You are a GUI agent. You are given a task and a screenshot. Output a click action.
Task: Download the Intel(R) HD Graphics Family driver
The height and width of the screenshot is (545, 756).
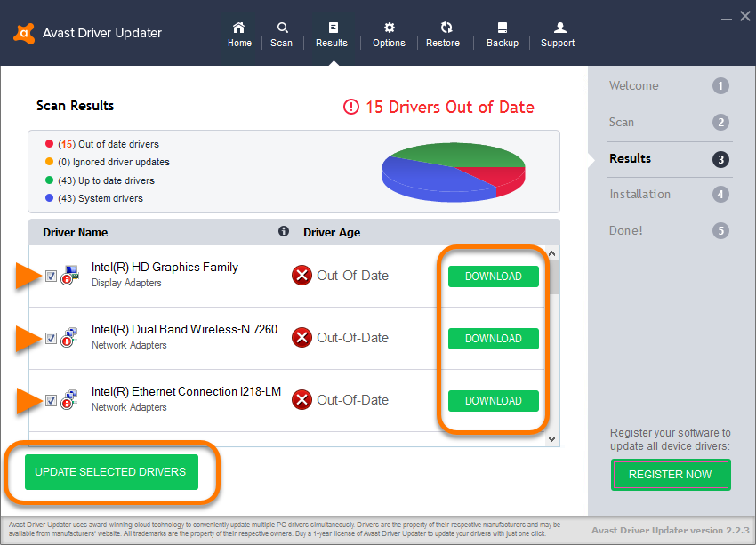(493, 277)
